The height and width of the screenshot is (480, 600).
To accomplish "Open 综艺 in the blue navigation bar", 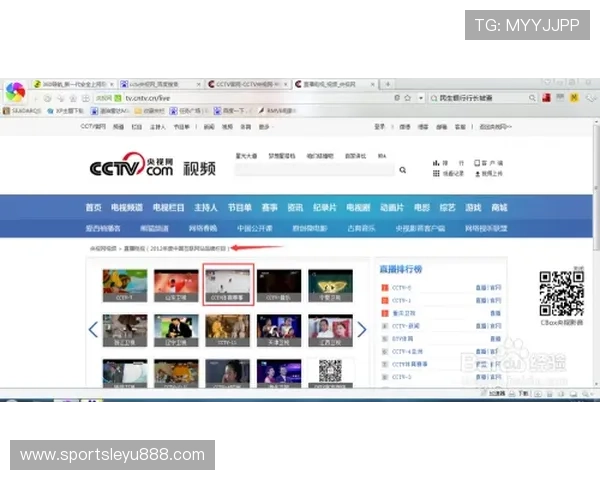I will [447, 207].
